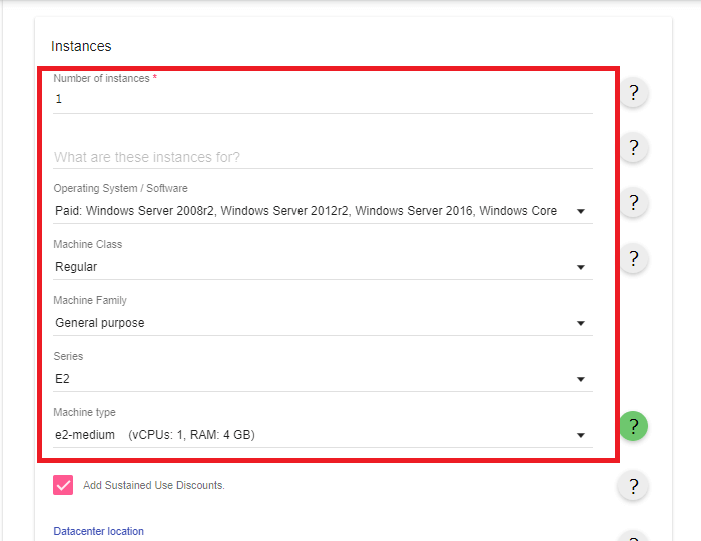Click the Number of instances field label
Image resolution: width=701 pixels, height=541 pixels.
click(101, 78)
